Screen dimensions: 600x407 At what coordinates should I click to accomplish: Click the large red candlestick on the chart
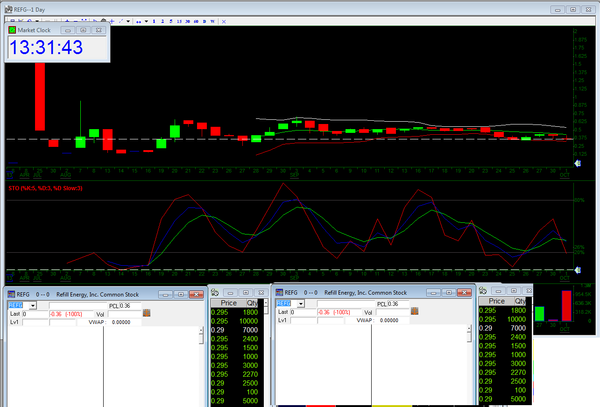point(40,96)
